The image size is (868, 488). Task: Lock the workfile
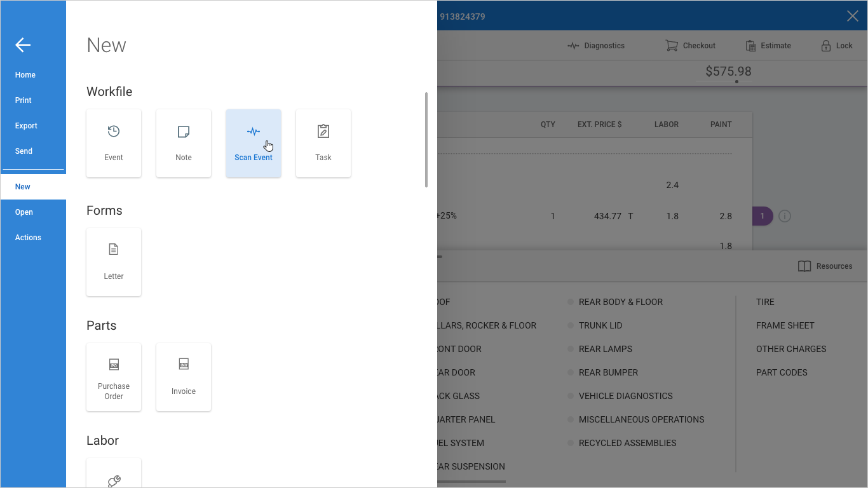click(836, 46)
